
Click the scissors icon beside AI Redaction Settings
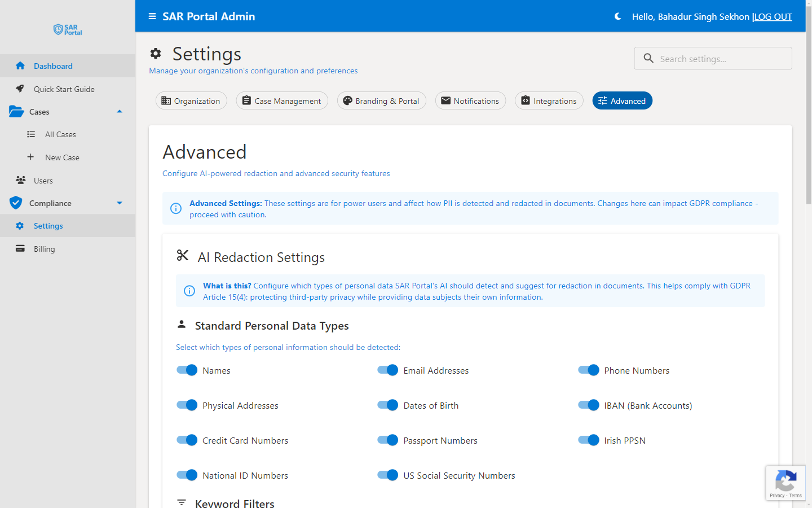[183, 256]
